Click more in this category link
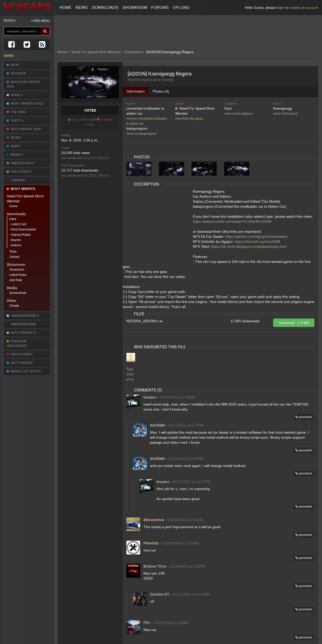Viewport: 322px width, 644px height. tap(238, 114)
